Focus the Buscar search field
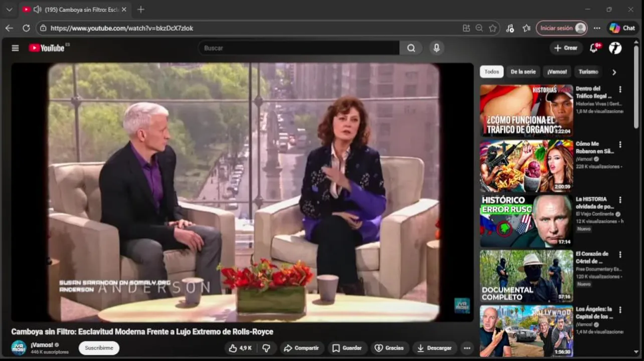Screen dimensions: 644x361 (x=299, y=48)
